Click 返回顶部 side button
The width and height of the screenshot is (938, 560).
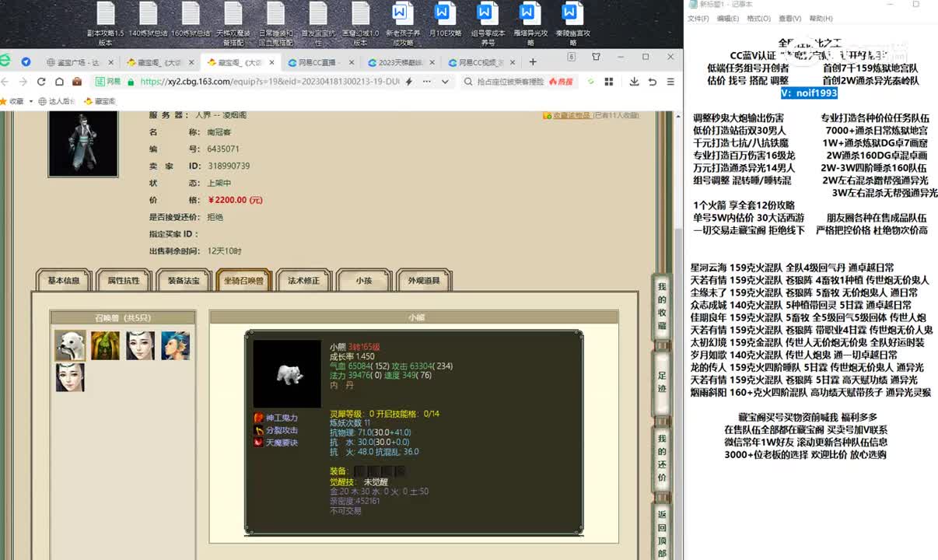click(662, 530)
